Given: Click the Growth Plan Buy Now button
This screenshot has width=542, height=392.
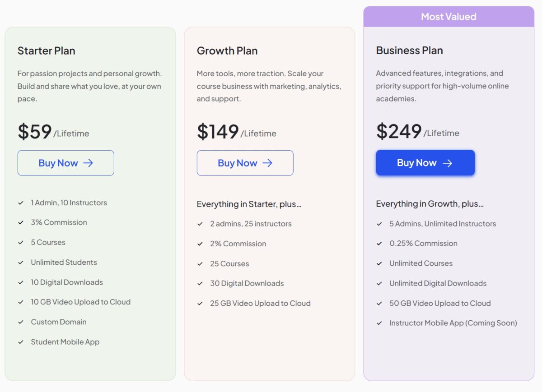Looking at the screenshot, I should coord(245,163).
